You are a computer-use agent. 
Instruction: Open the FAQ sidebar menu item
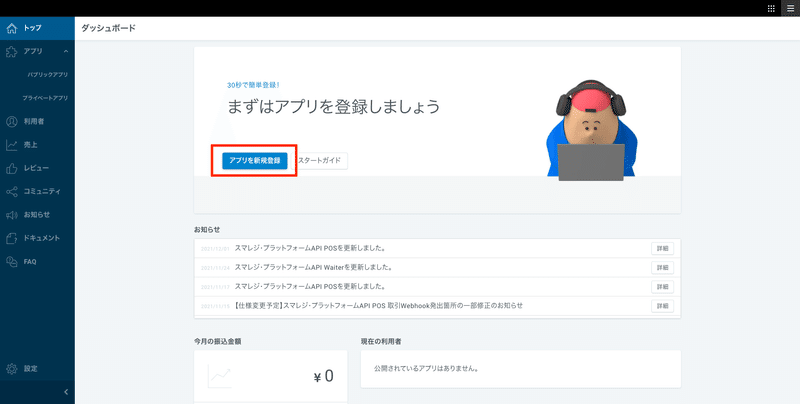(37, 262)
